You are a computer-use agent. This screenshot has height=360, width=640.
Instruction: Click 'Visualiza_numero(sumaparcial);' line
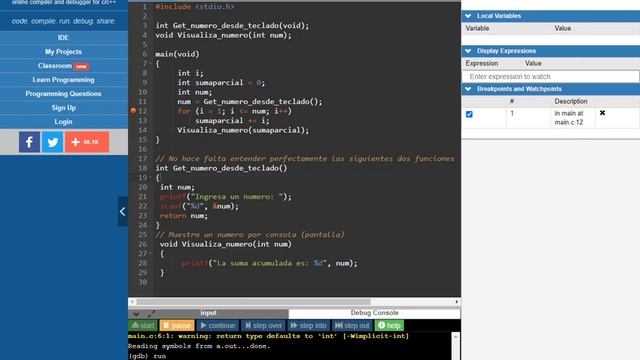(x=243, y=130)
